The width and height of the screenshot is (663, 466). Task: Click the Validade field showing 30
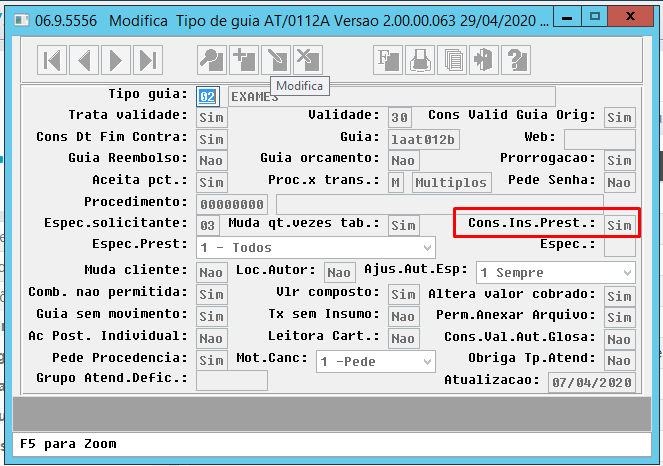pyautogui.click(x=400, y=118)
